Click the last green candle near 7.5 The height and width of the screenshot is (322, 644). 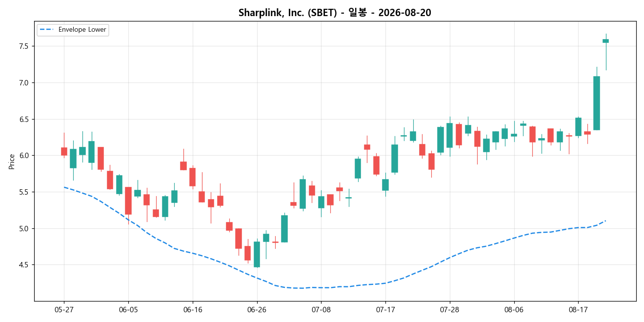605,41
